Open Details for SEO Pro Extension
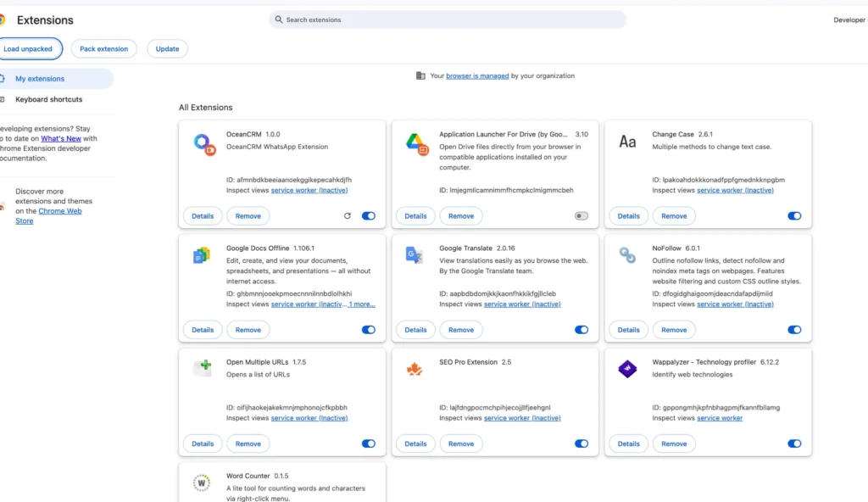The image size is (868, 502). pos(415,443)
